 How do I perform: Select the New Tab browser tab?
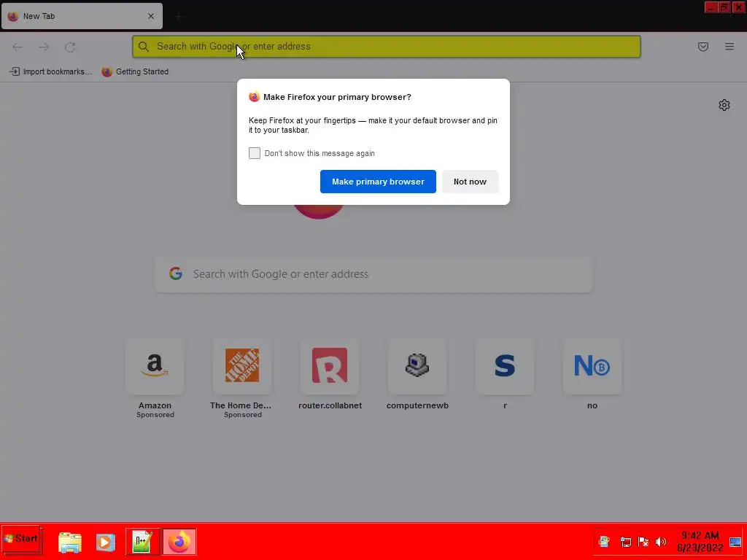click(x=82, y=16)
